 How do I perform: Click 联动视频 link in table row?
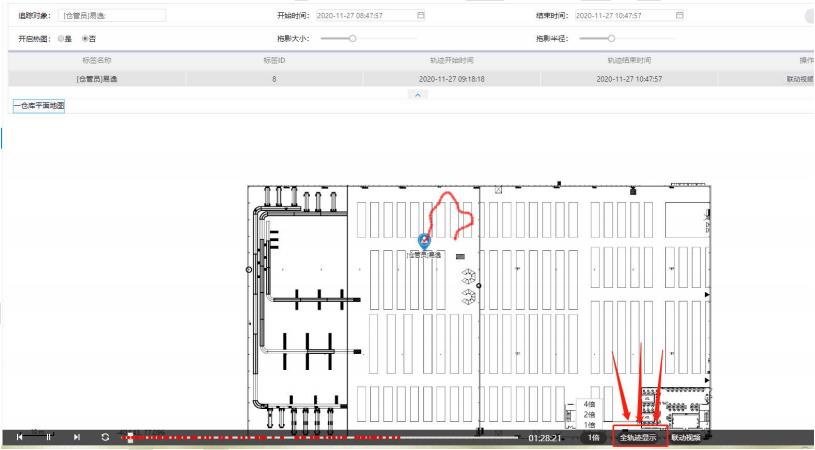click(800, 78)
